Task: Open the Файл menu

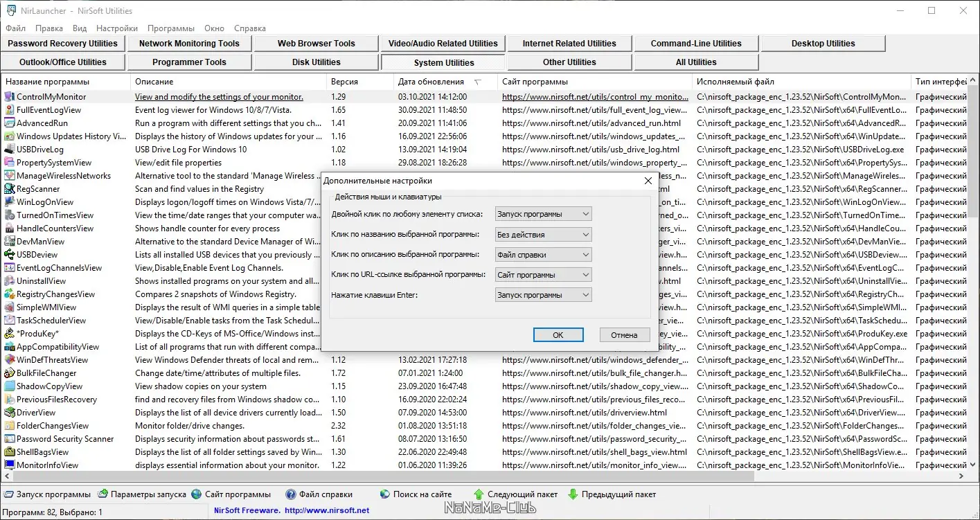Action: click(15, 28)
